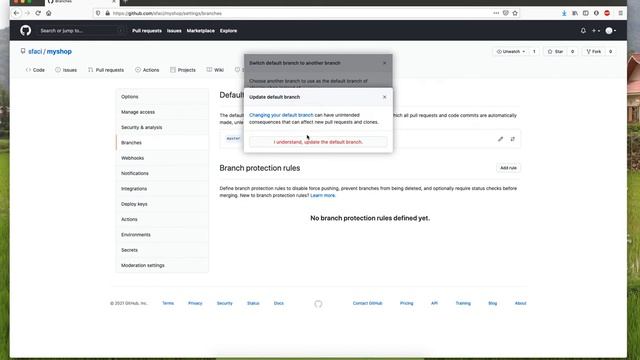Open the Actions repository tab

click(147, 70)
